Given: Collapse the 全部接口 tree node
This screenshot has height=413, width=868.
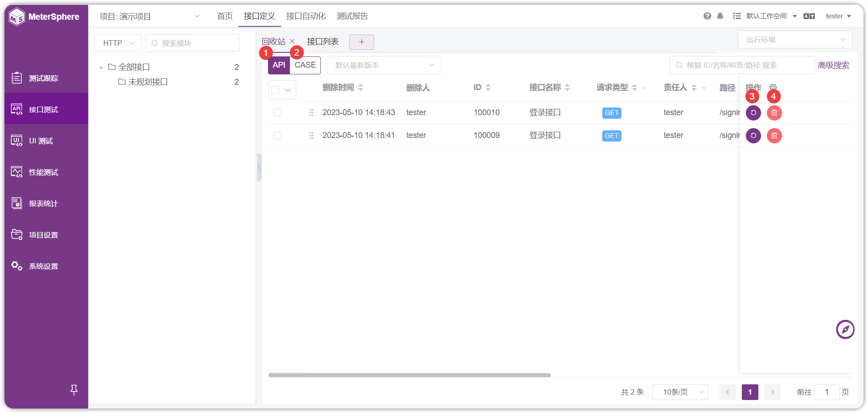Looking at the screenshot, I should 101,68.
